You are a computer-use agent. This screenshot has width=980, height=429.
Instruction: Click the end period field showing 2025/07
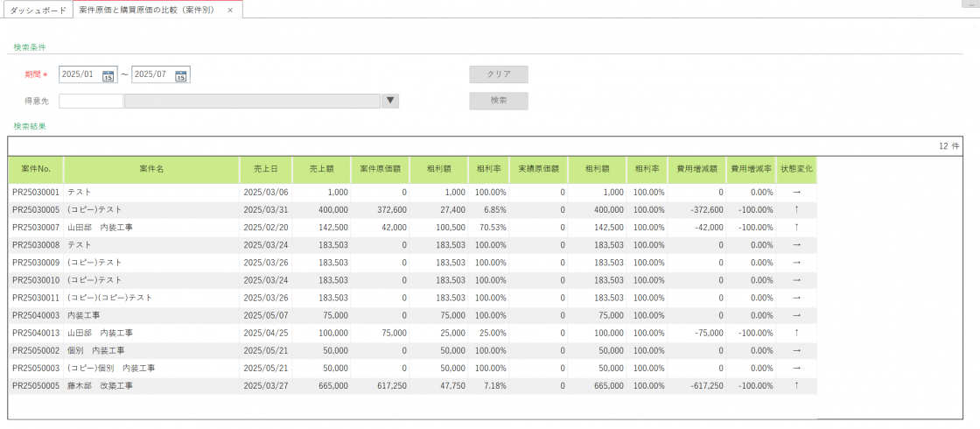point(152,75)
